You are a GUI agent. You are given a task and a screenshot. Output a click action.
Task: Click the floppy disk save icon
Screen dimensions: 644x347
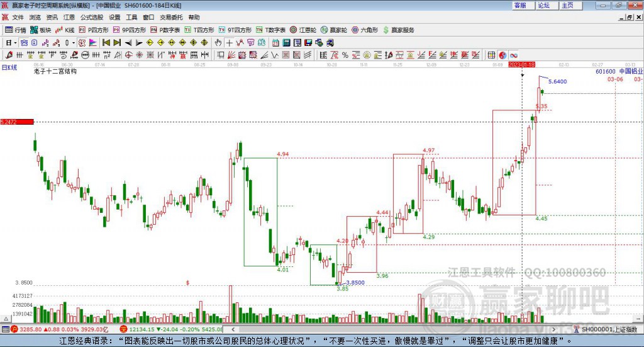point(308,43)
